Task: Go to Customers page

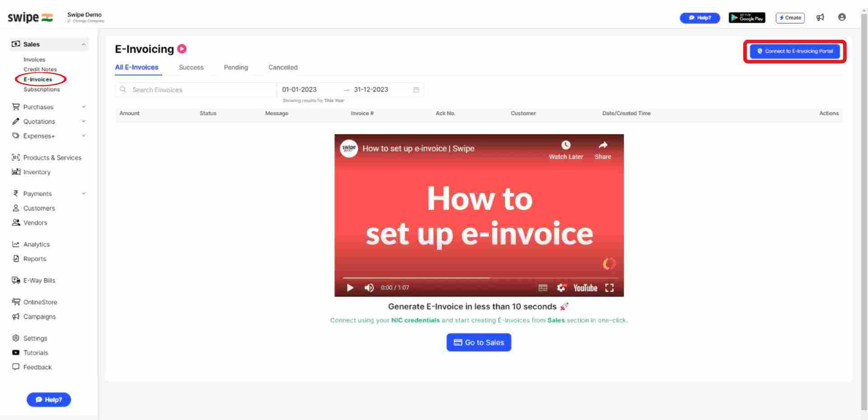Action: tap(39, 208)
